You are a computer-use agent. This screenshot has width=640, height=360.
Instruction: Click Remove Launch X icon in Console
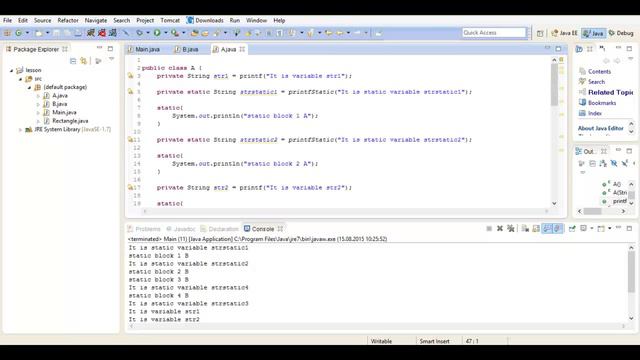tap(500, 229)
